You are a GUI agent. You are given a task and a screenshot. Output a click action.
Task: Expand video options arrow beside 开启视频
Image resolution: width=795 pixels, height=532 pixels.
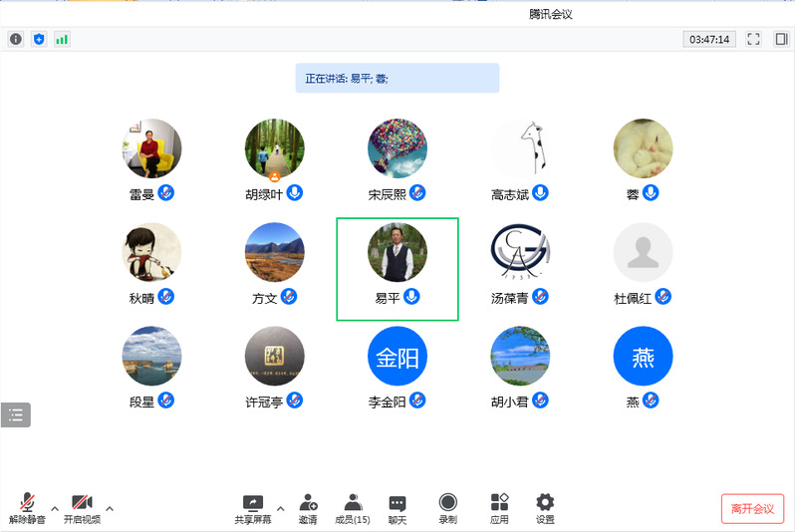110,506
